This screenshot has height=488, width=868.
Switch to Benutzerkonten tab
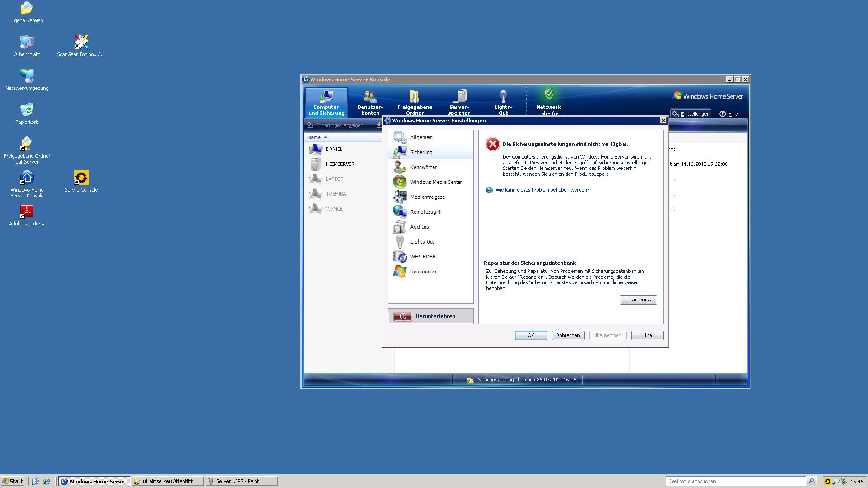(370, 103)
